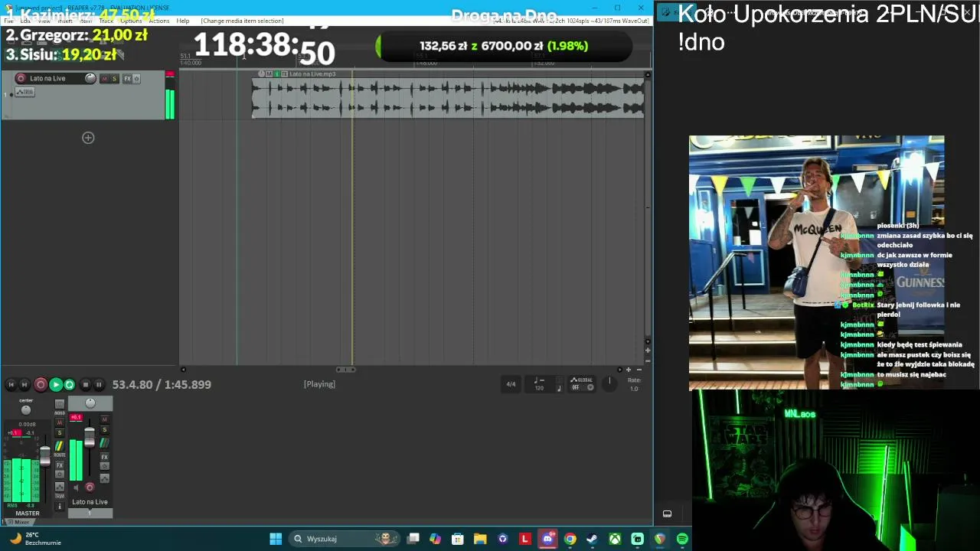Image resolution: width=980 pixels, height=551 pixels.
Task: Open envelopes for Lato na Live mixer strip
Action: click(x=105, y=478)
